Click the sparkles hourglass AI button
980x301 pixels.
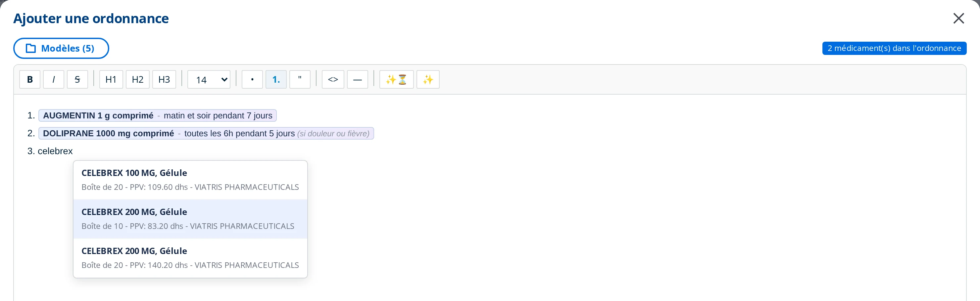coord(396,79)
